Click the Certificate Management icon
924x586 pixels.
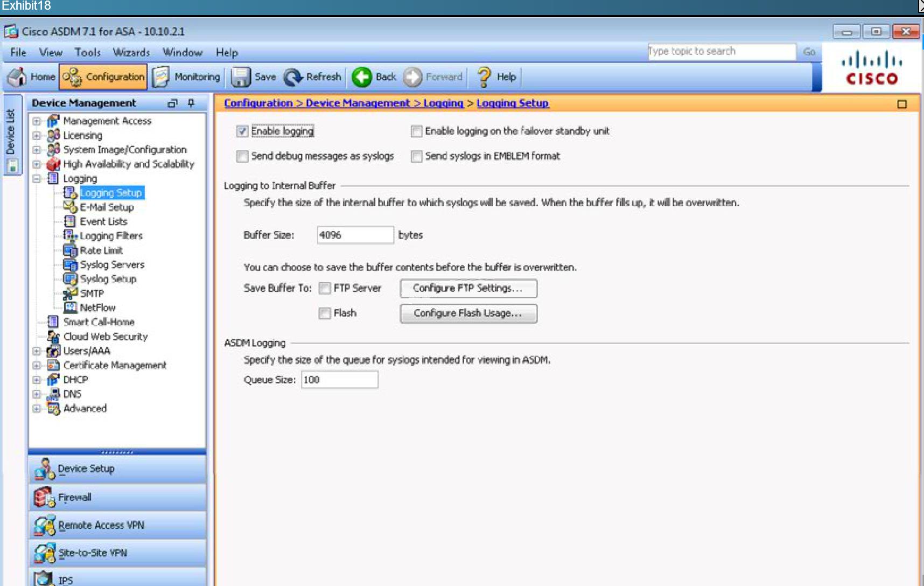(53, 365)
